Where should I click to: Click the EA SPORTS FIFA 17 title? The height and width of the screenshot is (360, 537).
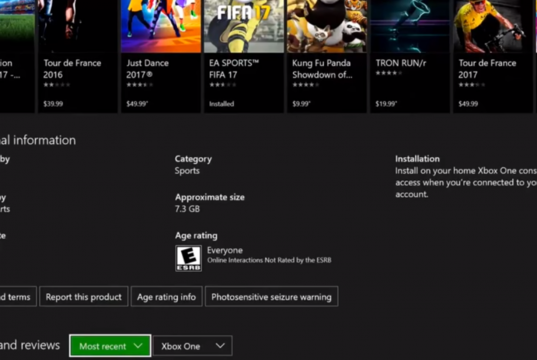click(234, 69)
